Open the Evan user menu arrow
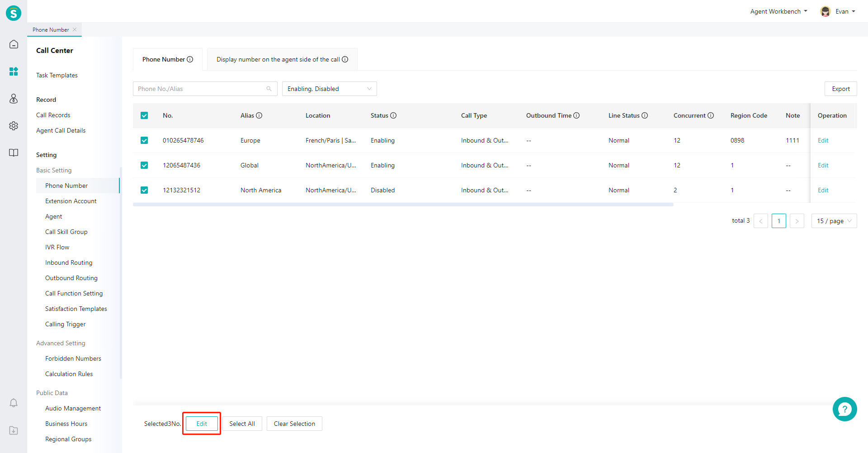Image resolution: width=868 pixels, height=453 pixels. click(x=854, y=11)
